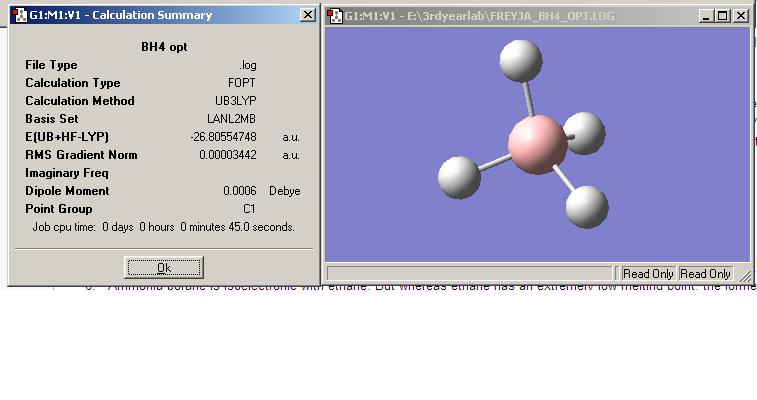
Task: Select the bottom right hydrogen atom
Action: (587, 207)
